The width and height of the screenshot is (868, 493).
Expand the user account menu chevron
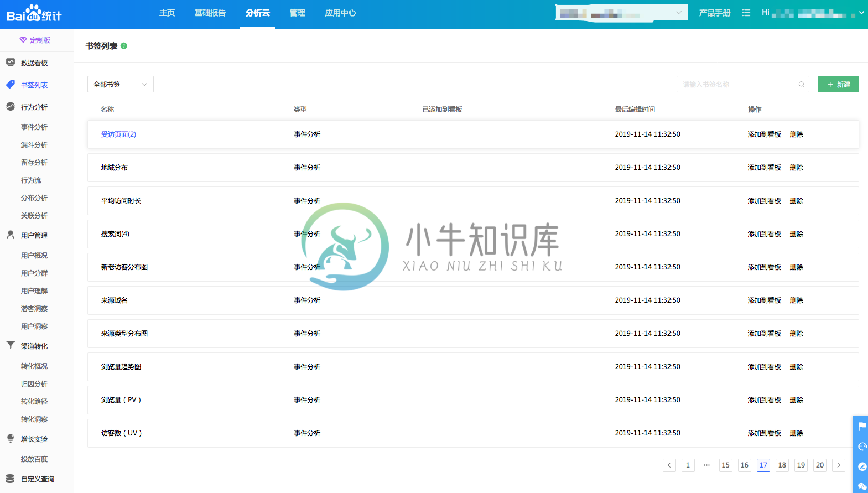pos(861,13)
